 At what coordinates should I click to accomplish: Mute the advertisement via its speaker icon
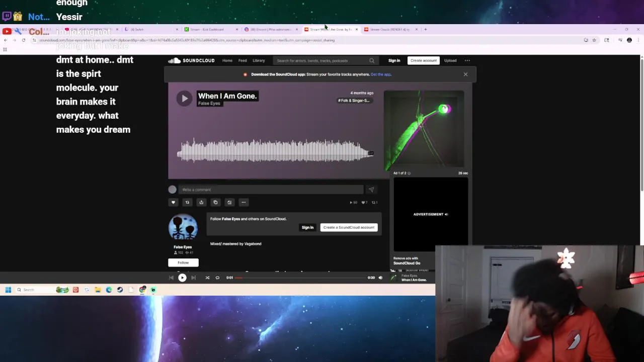pos(446,214)
